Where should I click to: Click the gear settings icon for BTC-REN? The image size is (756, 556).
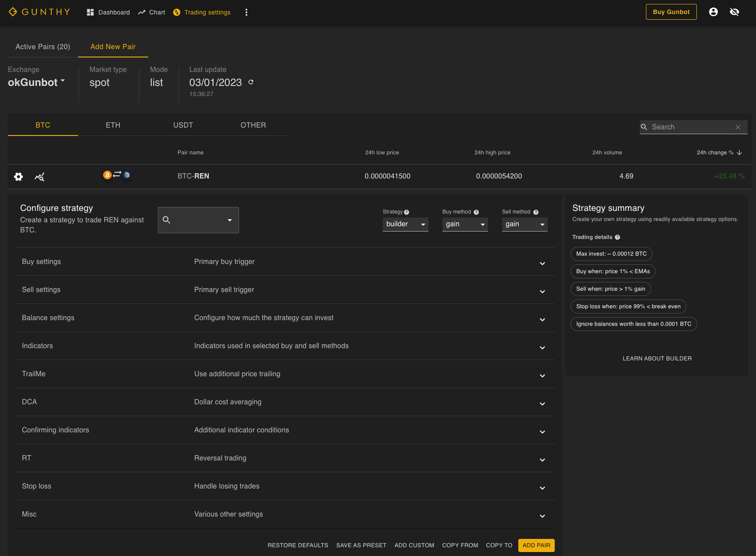(18, 177)
